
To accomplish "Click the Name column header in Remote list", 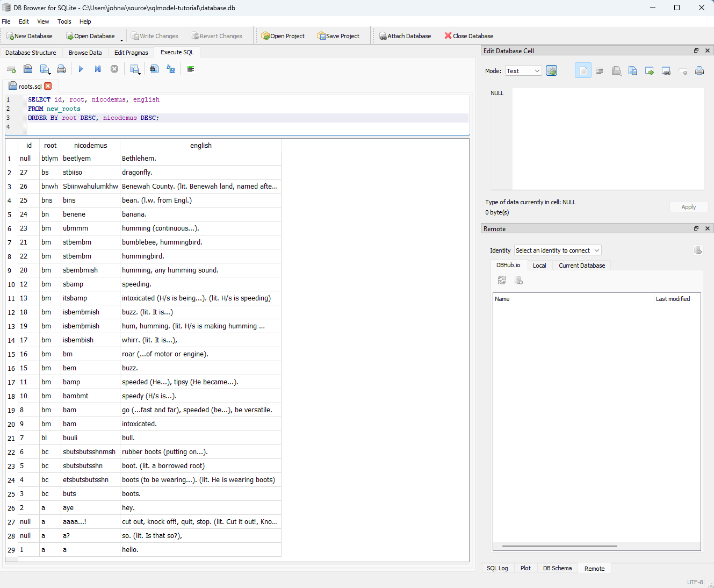I will tap(573, 299).
